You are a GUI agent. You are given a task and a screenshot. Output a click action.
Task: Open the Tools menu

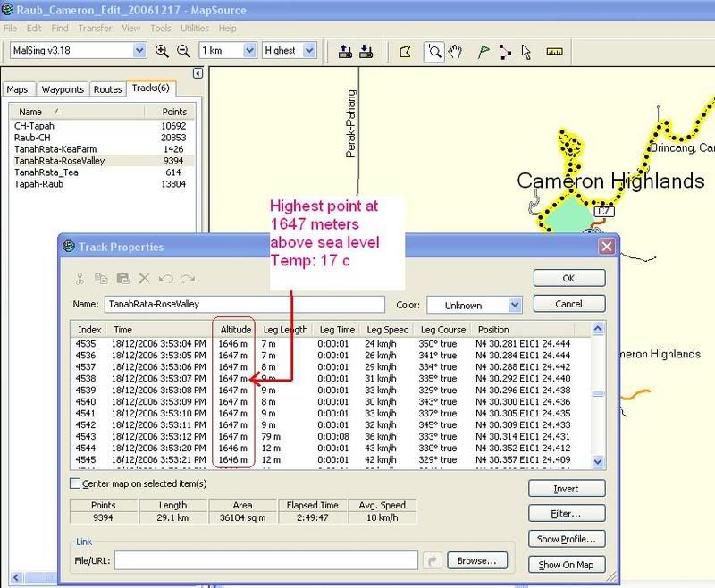tap(161, 29)
